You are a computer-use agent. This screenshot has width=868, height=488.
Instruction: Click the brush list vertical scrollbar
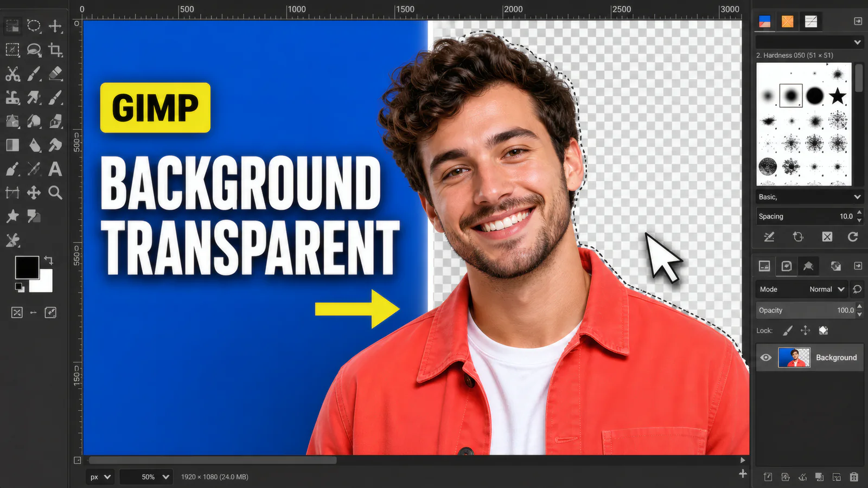pyautogui.click(x=858, y=79)
